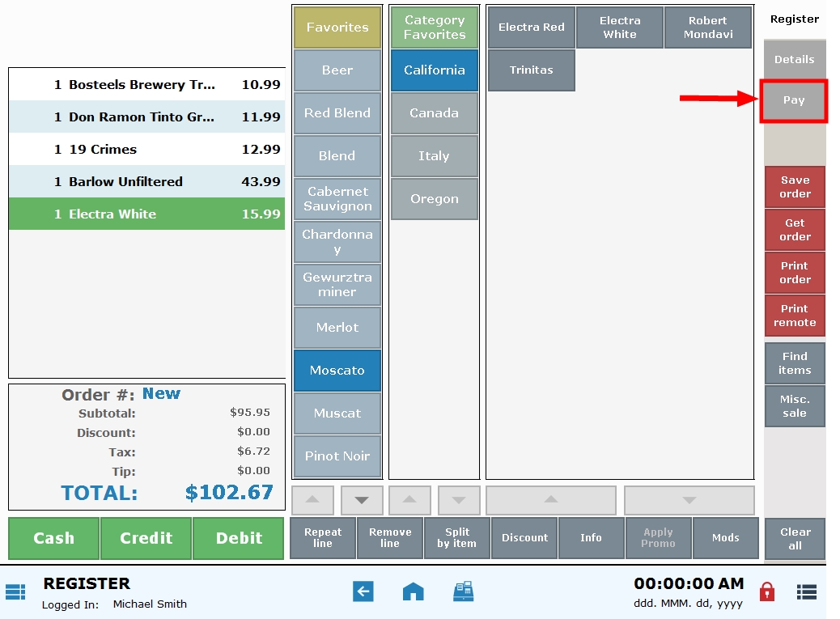
Task: Pay with Cash
Action: 54,538
